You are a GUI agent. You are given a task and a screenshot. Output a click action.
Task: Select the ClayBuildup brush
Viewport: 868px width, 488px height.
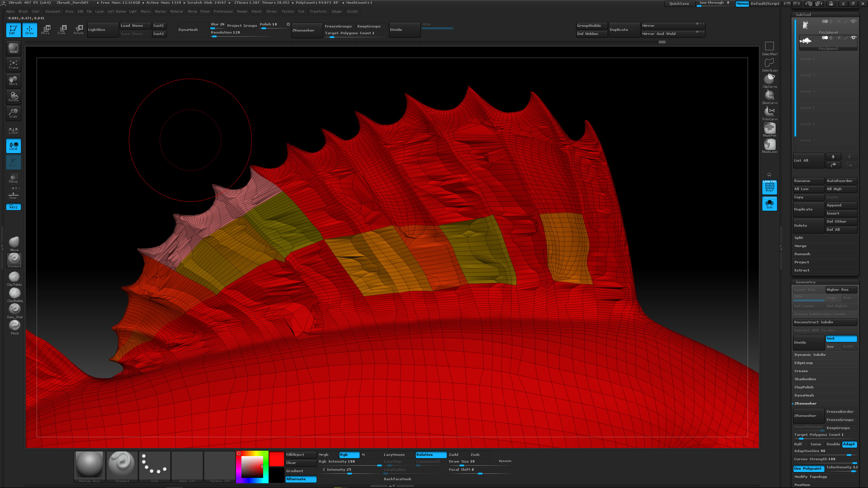pyautogui.click(x=14, y=295)
